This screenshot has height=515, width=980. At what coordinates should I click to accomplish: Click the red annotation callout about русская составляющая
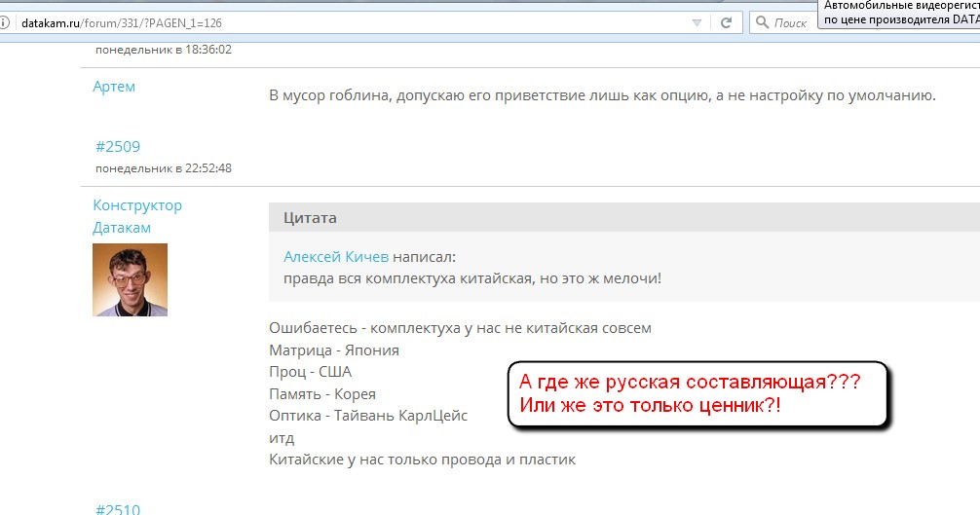(x=697, y=392)
